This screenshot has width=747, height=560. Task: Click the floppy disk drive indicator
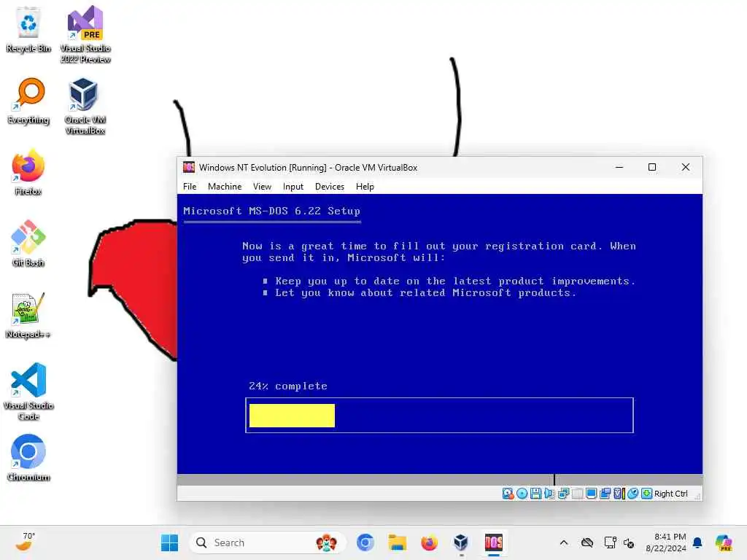coord(535,494)
